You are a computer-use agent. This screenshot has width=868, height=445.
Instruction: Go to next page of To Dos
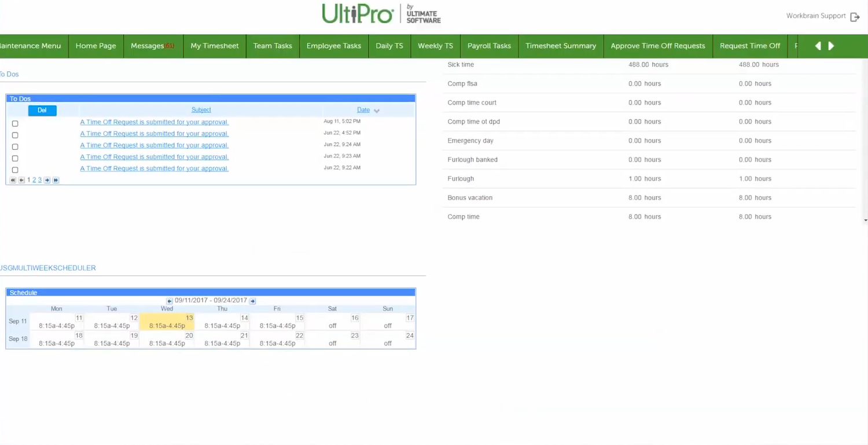[x=47, y=181]
